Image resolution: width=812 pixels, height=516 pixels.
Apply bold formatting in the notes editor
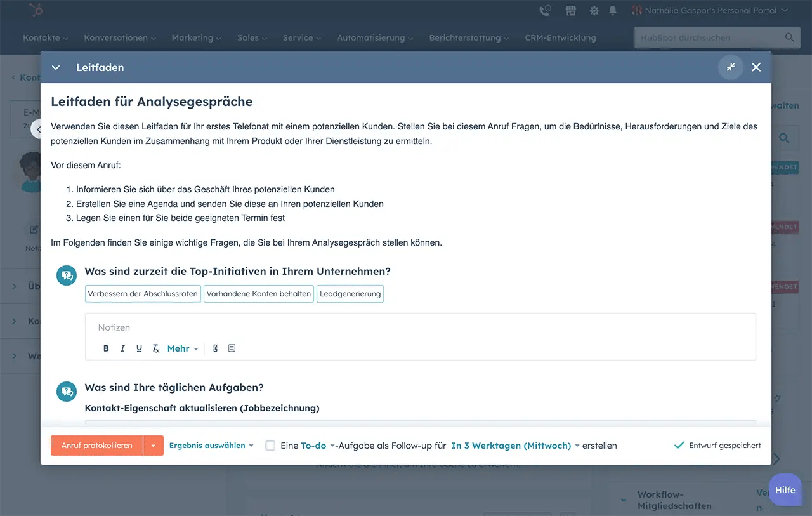106,348
